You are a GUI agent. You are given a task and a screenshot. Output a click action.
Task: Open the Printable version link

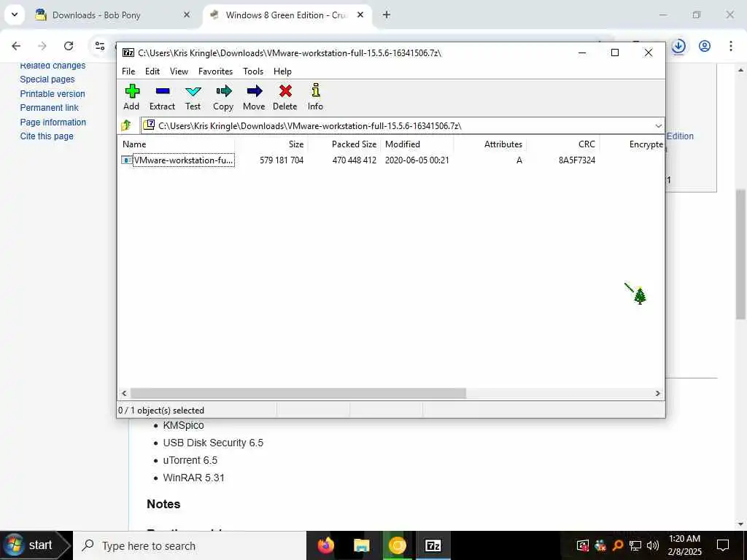point(53,94)
